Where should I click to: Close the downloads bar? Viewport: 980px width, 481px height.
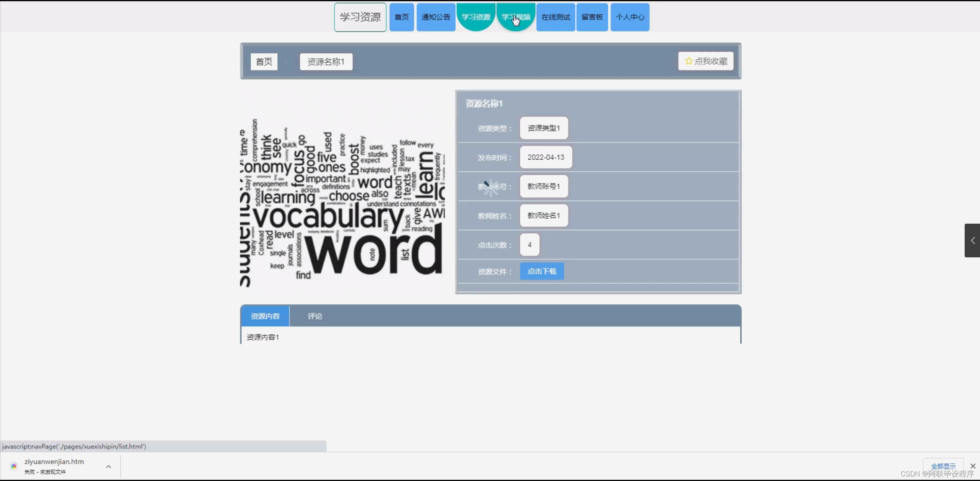pyautogui.click(x=973, y=466)
